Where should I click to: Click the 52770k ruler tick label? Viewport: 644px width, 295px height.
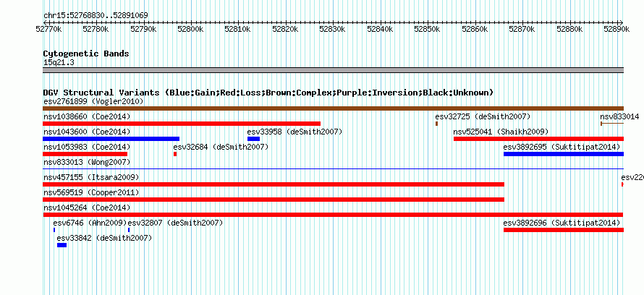pyautogui.click(x=49, y=29)
